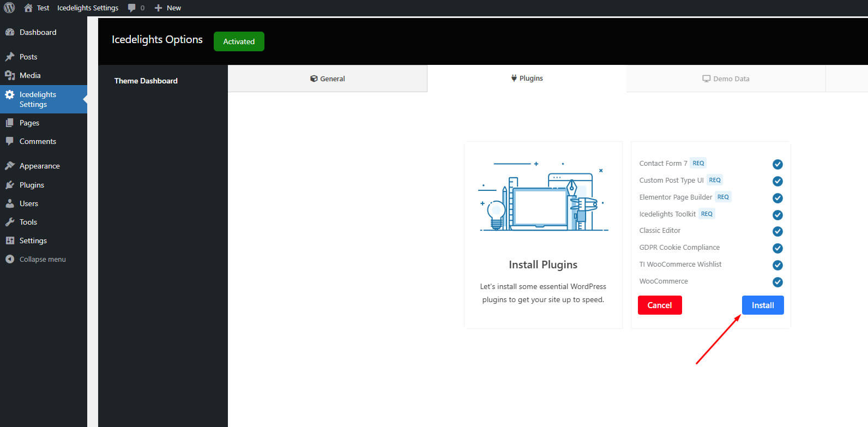Click the REQ badge beside Elementor Page Builder

[x=723, y=197]
